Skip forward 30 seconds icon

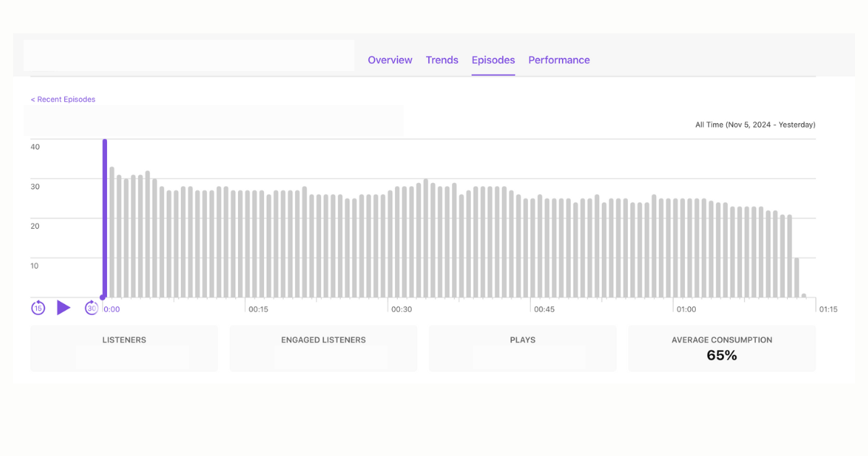coord(91,308)
